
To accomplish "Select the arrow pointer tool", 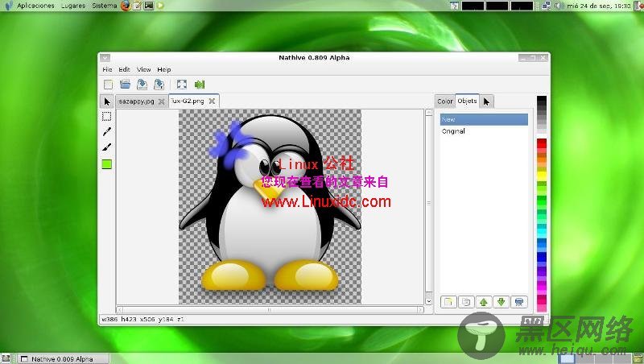I will click(x=107, y=101).
